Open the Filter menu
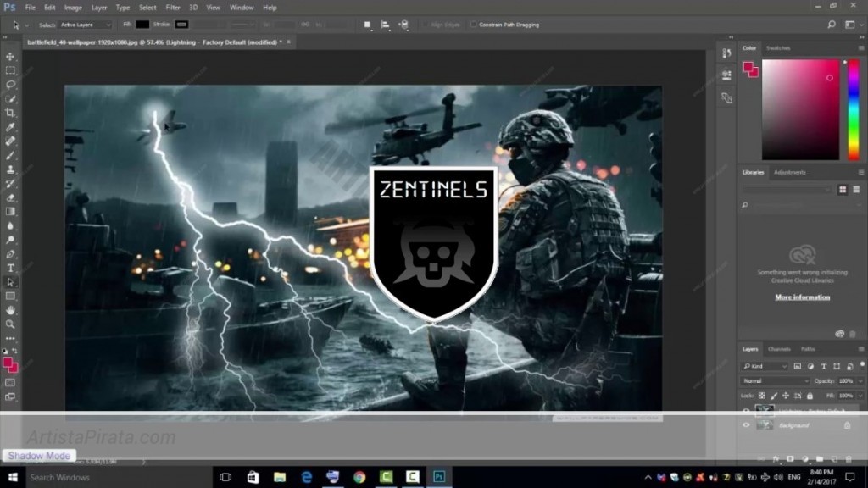Viewport: 868px width, 488px height. click(173, 8)
